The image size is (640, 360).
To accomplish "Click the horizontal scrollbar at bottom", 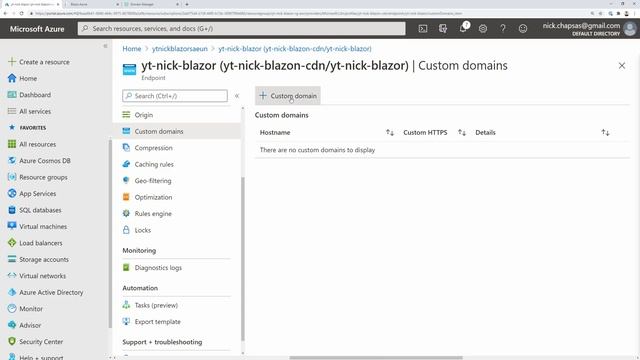I will [x=376, y=358].
